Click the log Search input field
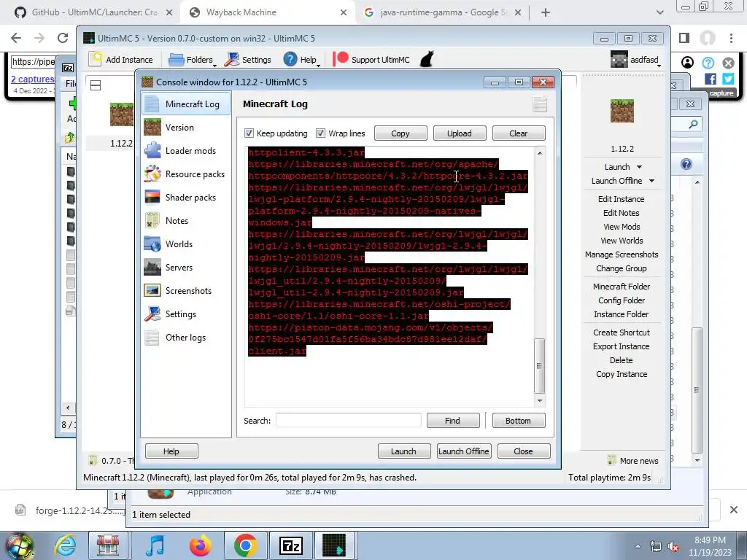The width and height of the screenshot is (747, 560). click(349, 421)
